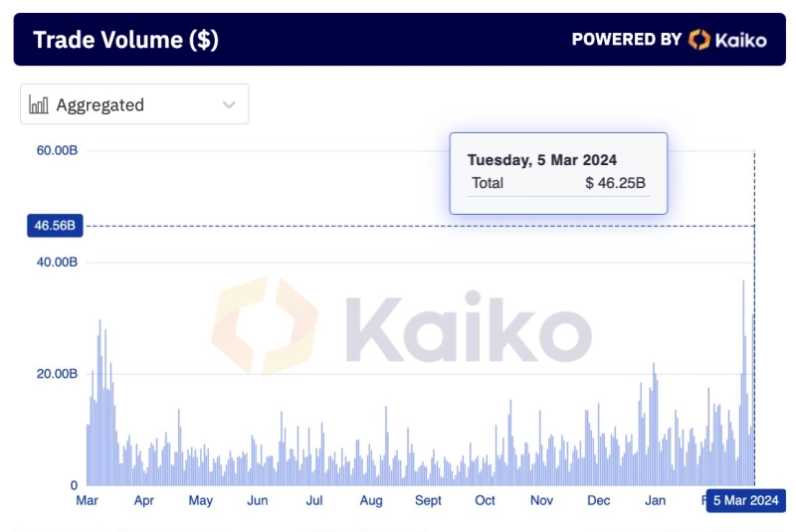Click the bar chart icon beside Aggregated

pos(40,104)
